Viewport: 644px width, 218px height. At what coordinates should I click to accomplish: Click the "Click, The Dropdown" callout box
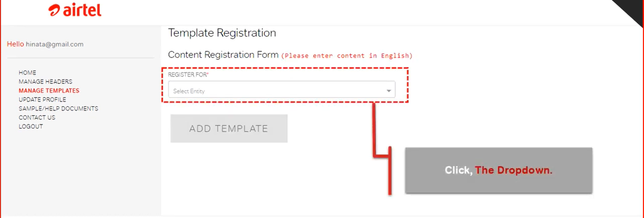pos(498,170)
